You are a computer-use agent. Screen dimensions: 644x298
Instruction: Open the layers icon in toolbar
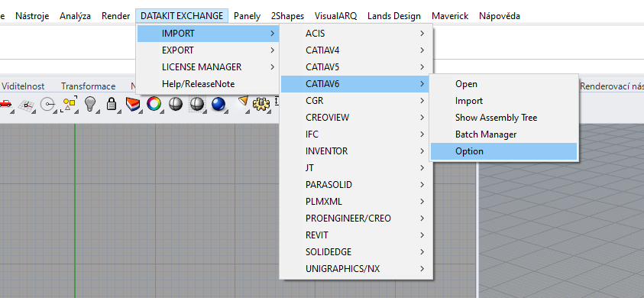[133, 104]
